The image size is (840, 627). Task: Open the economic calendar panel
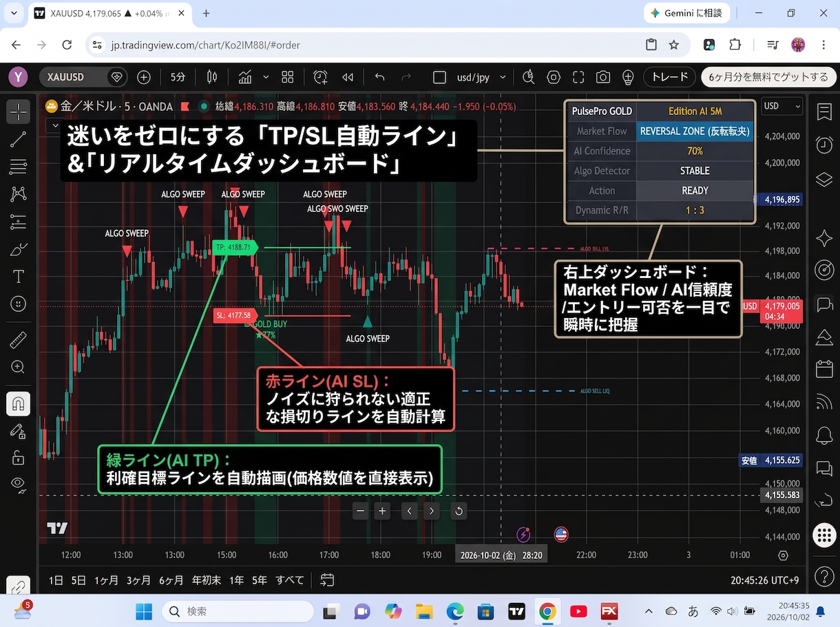pyautogui.click(x=824, y=369)
